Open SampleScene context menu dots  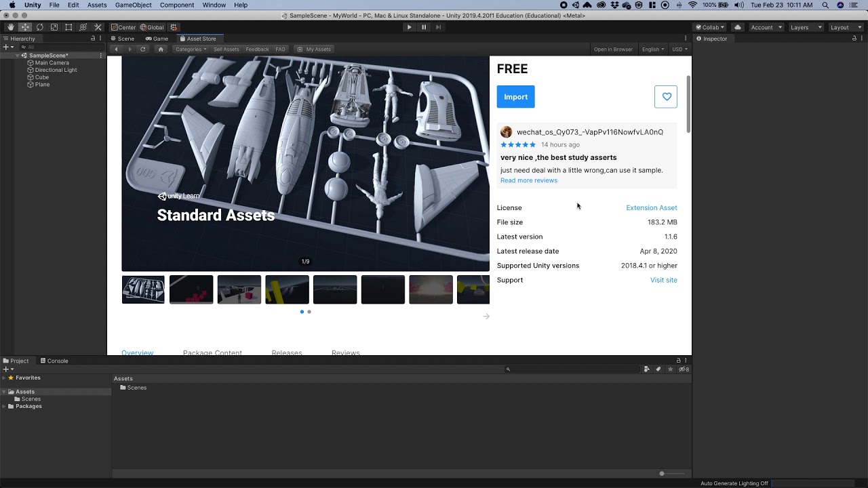click(101, 56)
